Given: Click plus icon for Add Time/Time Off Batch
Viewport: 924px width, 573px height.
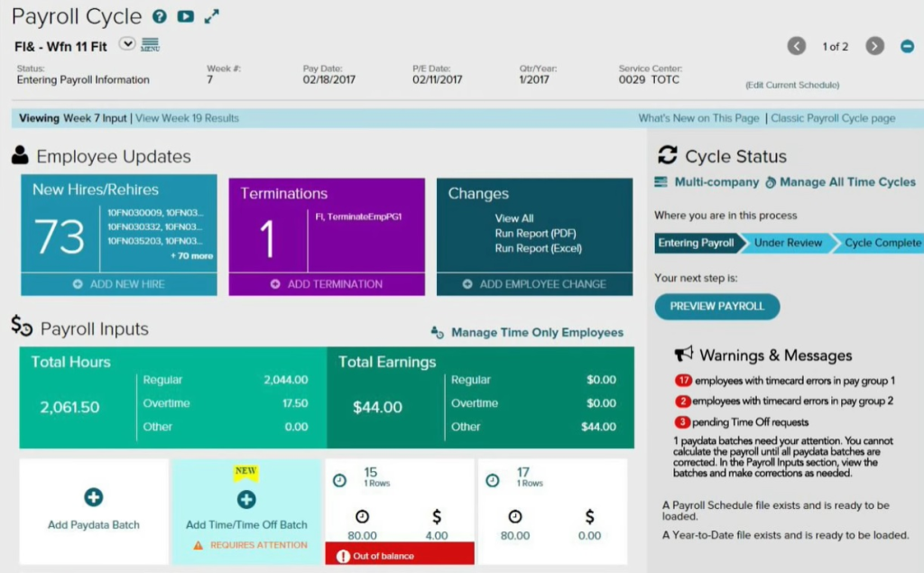Looking at the screenshot, I should [x=246, y=499].
